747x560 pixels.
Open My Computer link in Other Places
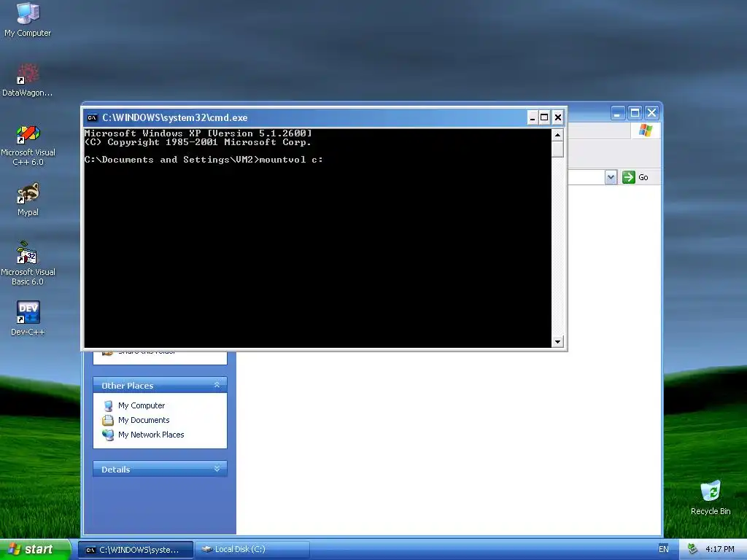[142, 405]
